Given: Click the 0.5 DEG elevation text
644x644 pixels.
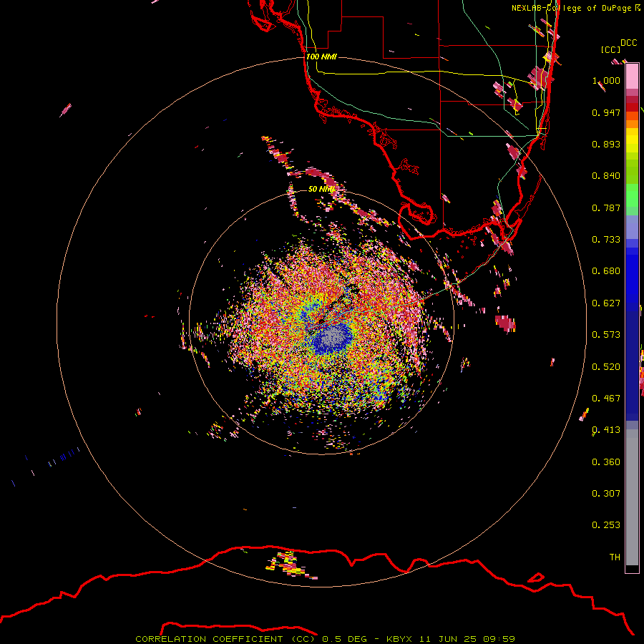Looking at the screenshot, I should 344,639.
